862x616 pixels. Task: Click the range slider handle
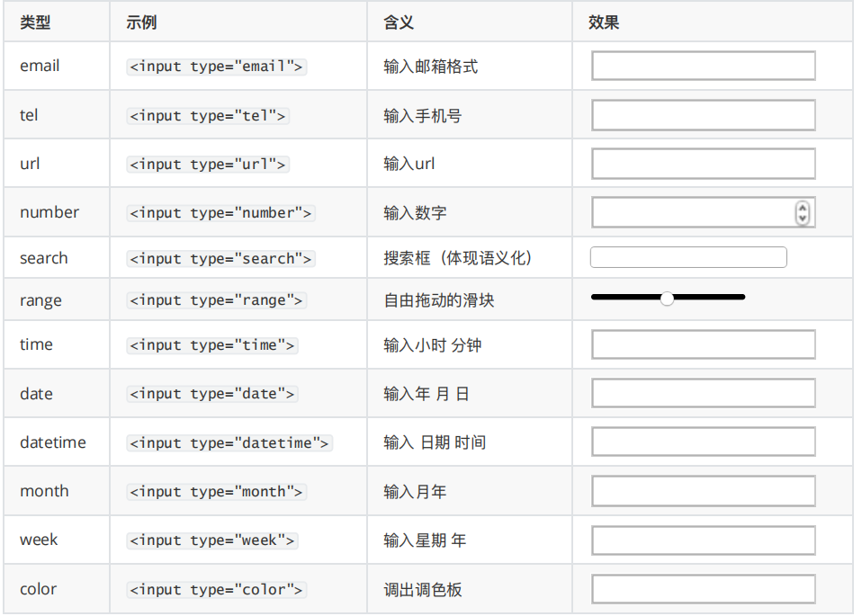[x=667, y=299]
